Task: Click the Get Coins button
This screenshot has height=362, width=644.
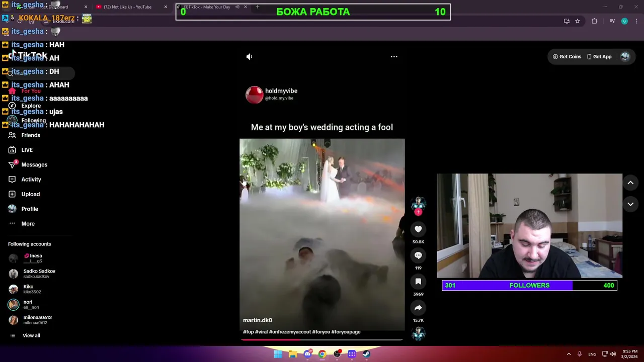Action: pyautogui.click(x=567, y=57)
